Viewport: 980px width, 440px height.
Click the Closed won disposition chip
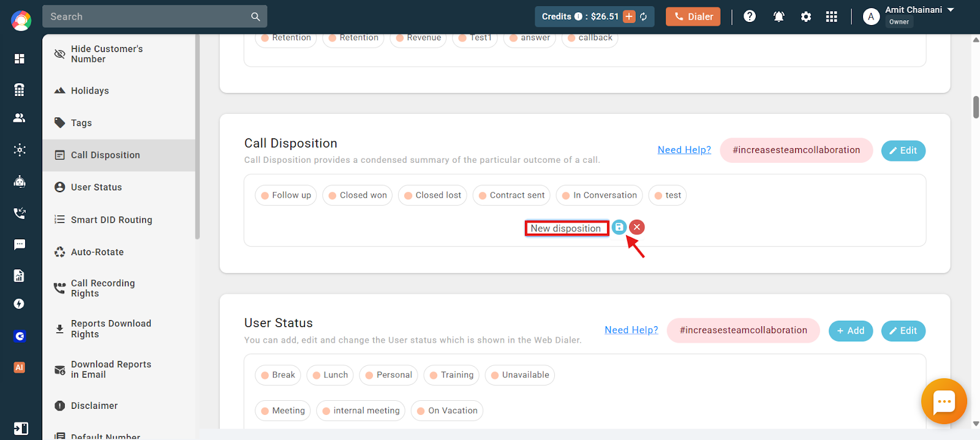click(358, 195)
